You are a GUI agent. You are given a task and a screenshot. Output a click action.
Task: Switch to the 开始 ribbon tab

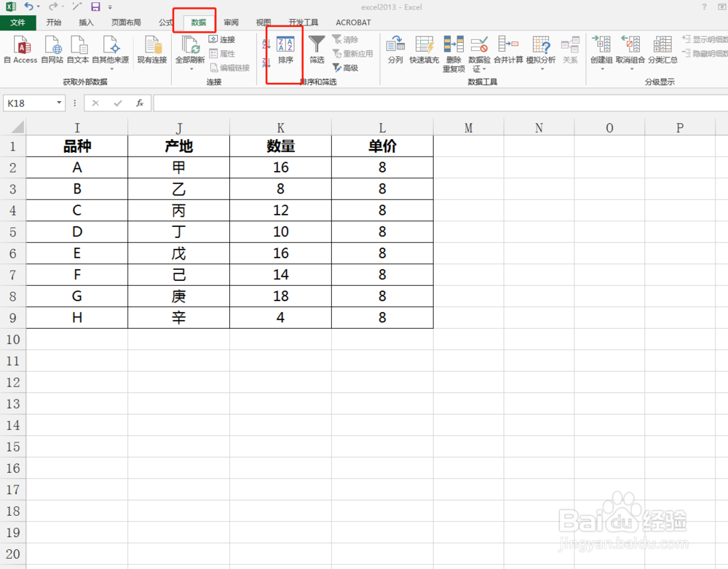pos(53,22)
